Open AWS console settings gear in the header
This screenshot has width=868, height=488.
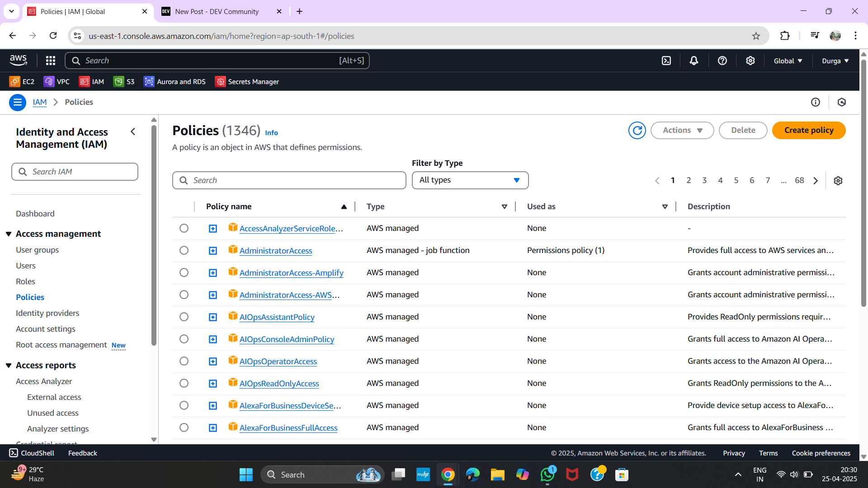click(750, 61)
